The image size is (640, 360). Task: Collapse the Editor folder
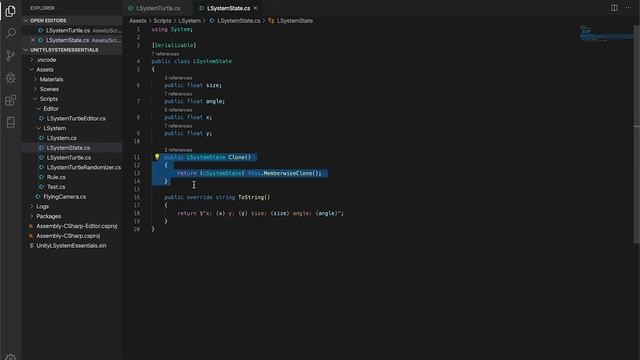51,109
